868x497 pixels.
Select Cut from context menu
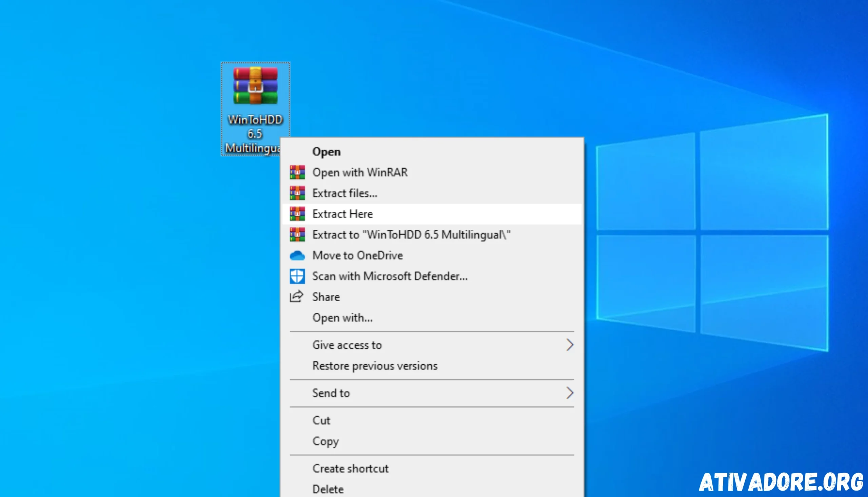(x=432, y=421)
